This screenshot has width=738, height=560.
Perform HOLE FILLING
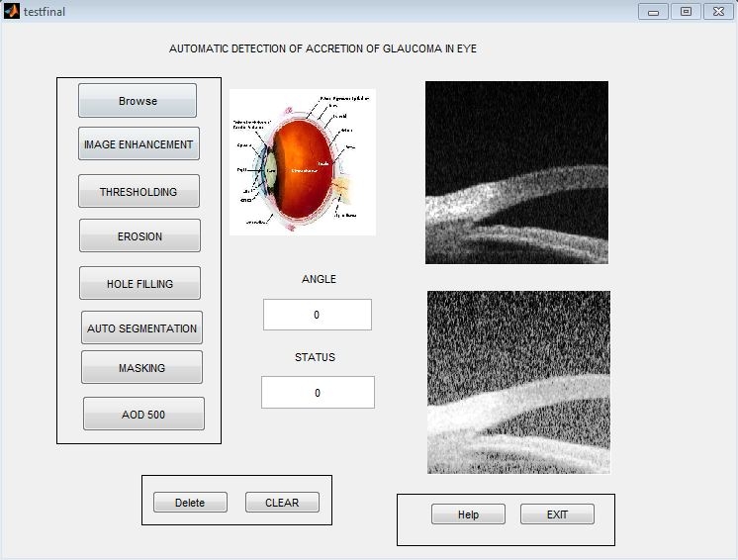139,283
